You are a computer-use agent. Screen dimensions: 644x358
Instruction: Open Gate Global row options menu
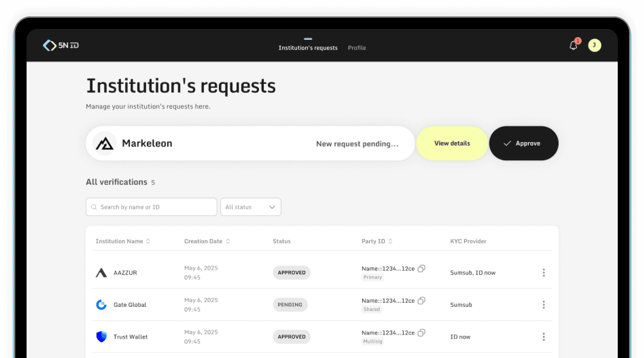[x=543, y=305]
